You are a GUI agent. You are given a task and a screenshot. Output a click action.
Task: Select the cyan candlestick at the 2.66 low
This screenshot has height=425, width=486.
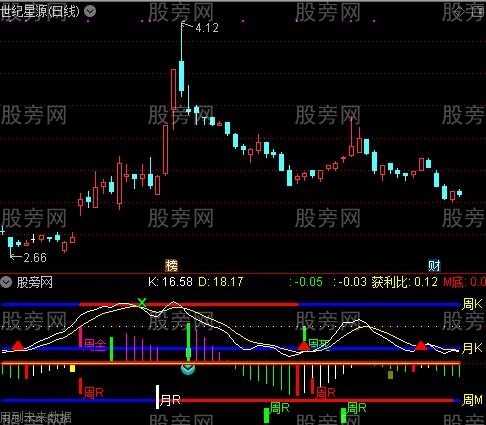11,246
